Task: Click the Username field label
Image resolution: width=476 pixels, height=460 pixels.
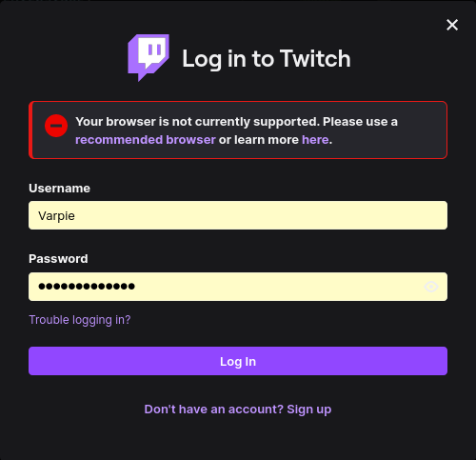Action: click(x=59, y=189)
